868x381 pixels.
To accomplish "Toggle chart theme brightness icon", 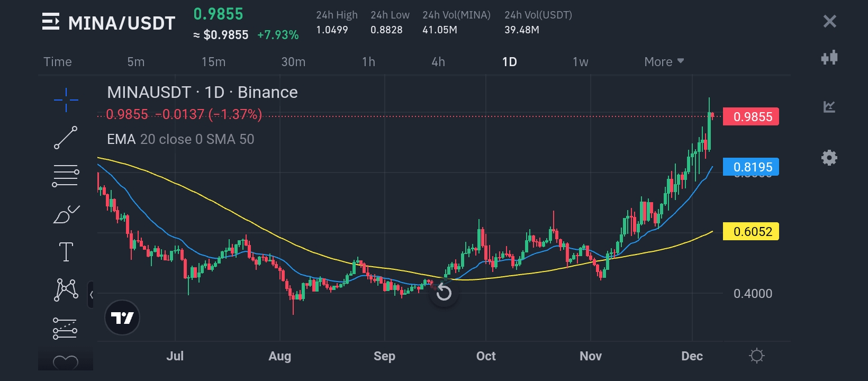I will point(757,356).
